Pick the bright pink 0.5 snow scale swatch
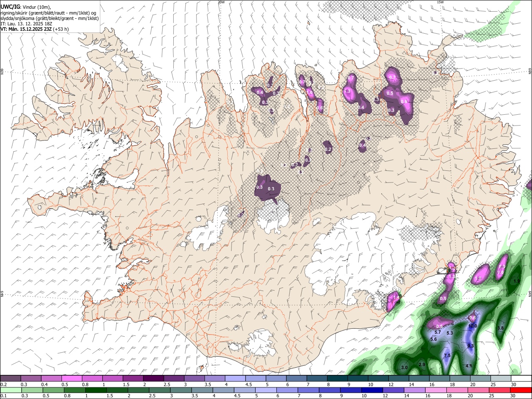 71,379
